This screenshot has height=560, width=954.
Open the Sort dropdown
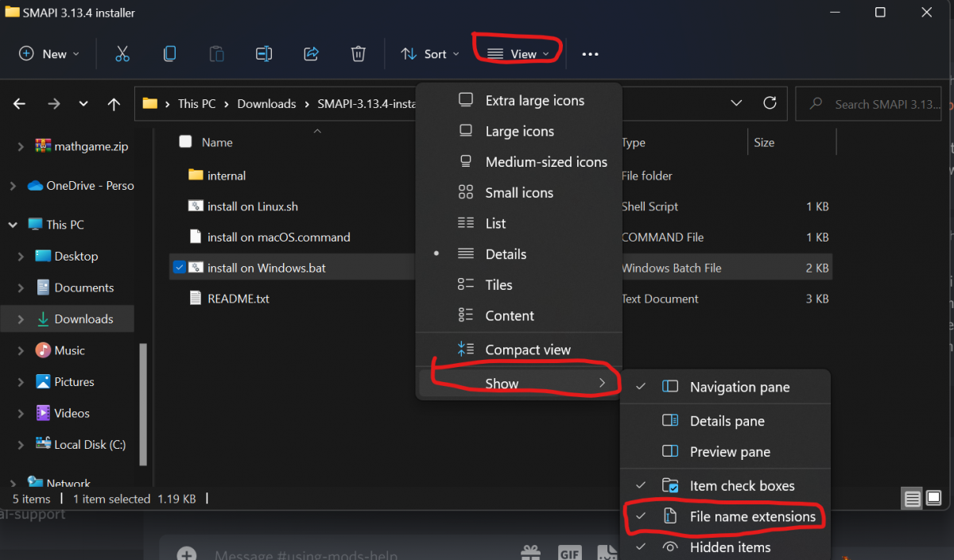[x=430, y=54]
